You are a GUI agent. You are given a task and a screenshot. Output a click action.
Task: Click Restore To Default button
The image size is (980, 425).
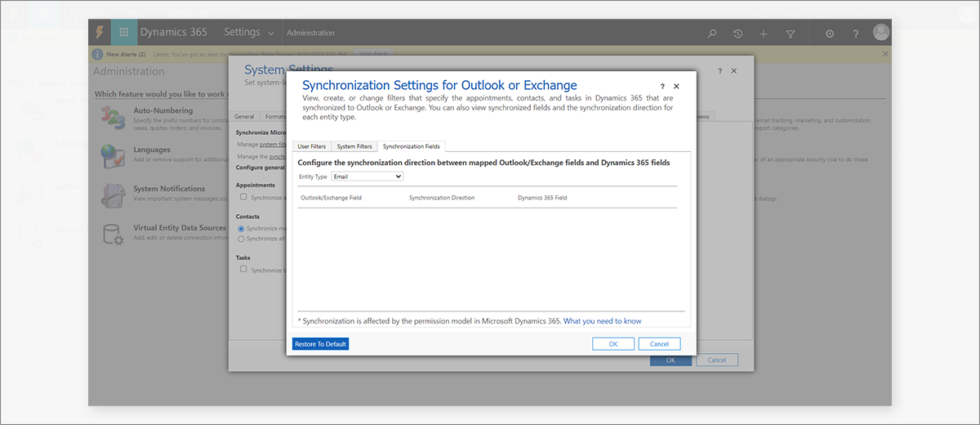point(321,344)
